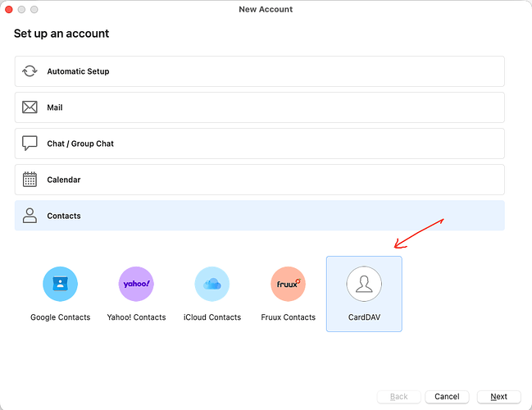Pick the iCloud Contacts cloud icon
The width and height of the screenshot is (532, 410).
point(212,284)
